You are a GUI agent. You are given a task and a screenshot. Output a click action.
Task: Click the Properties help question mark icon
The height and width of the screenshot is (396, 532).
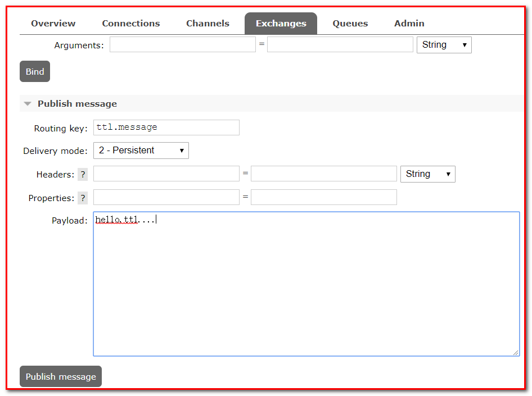tap(83, 198)
